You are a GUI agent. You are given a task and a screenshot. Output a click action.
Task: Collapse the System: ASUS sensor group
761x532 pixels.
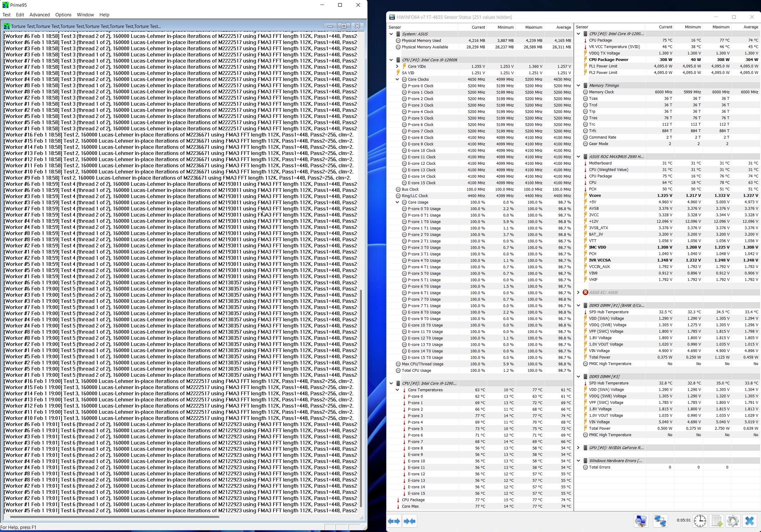(x=391, y=34)
